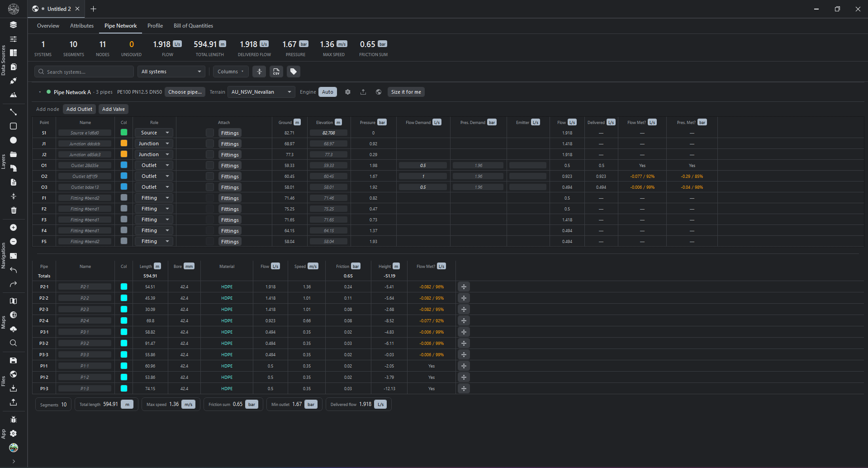Select the line drawing tool in the sidebar
868x468 pixels.
pyautogui.click(x=14, y=112)
